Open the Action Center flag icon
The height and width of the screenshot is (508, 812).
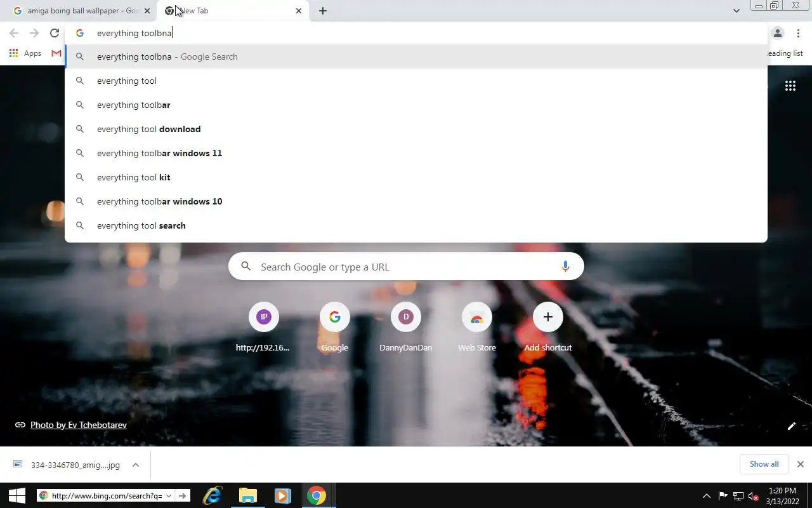click(x=723, y=496)
